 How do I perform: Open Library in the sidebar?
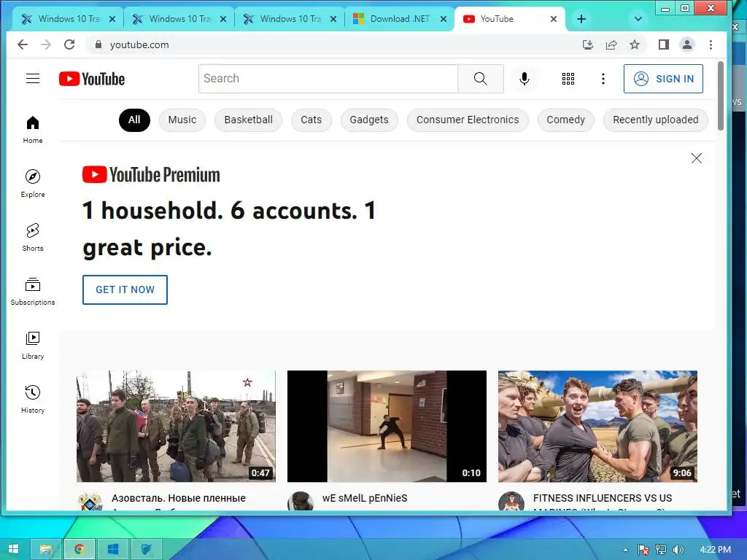click(33, 345)
